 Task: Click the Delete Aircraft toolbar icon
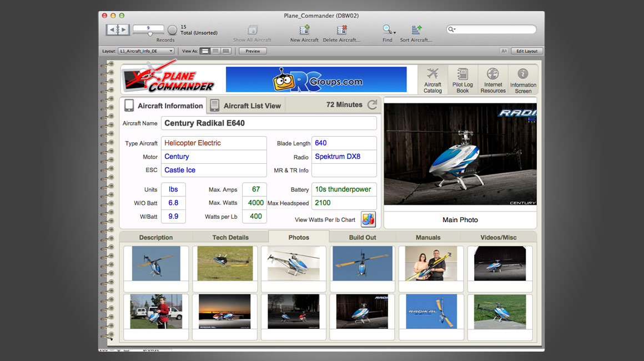click(342, 29)
